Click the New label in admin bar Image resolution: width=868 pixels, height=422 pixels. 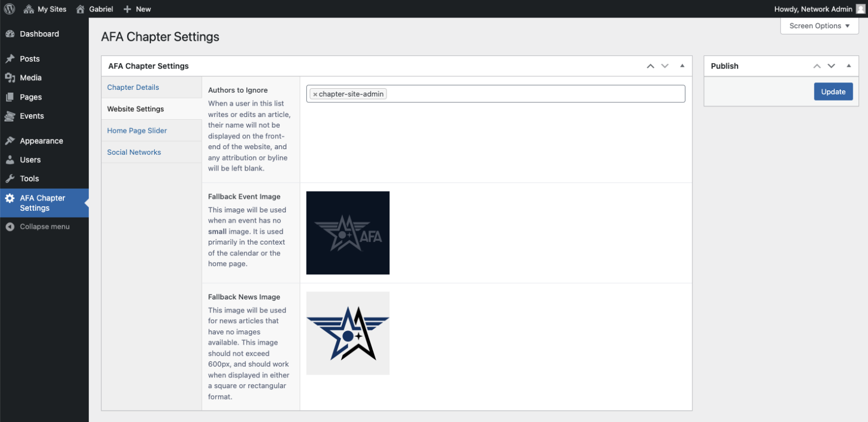[x=144, y=9]
